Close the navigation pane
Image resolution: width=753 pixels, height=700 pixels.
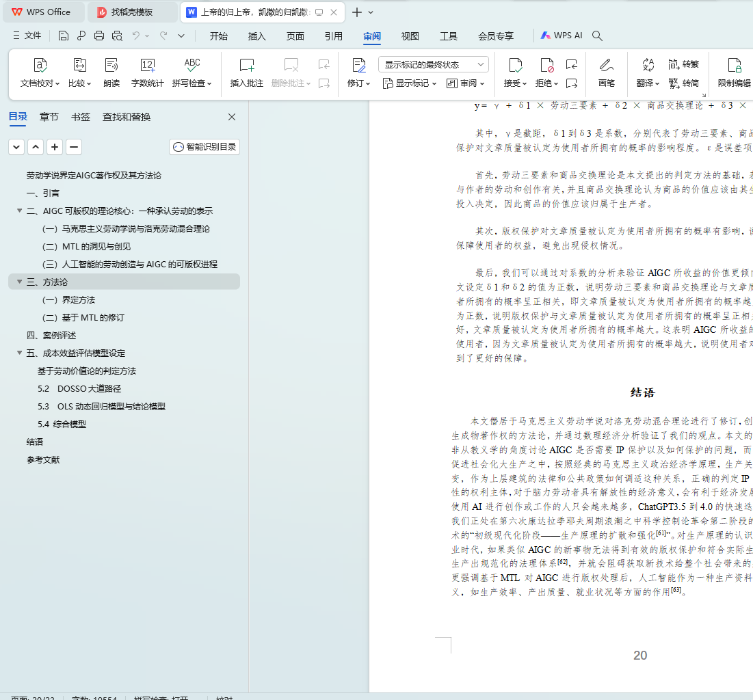231,117
